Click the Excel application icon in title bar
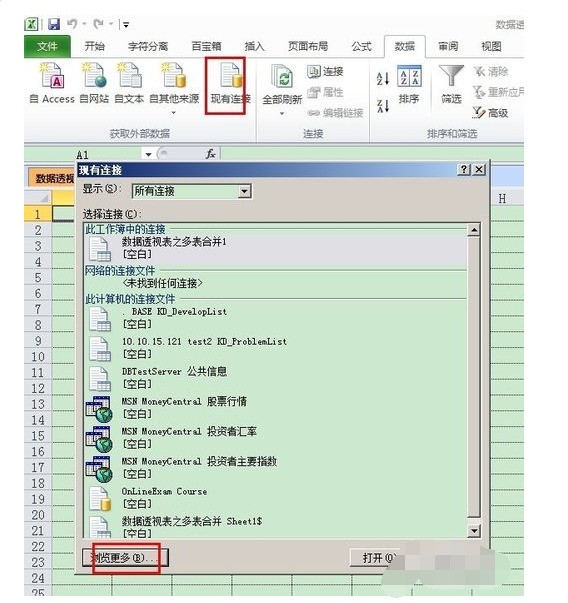 point(31,25)
